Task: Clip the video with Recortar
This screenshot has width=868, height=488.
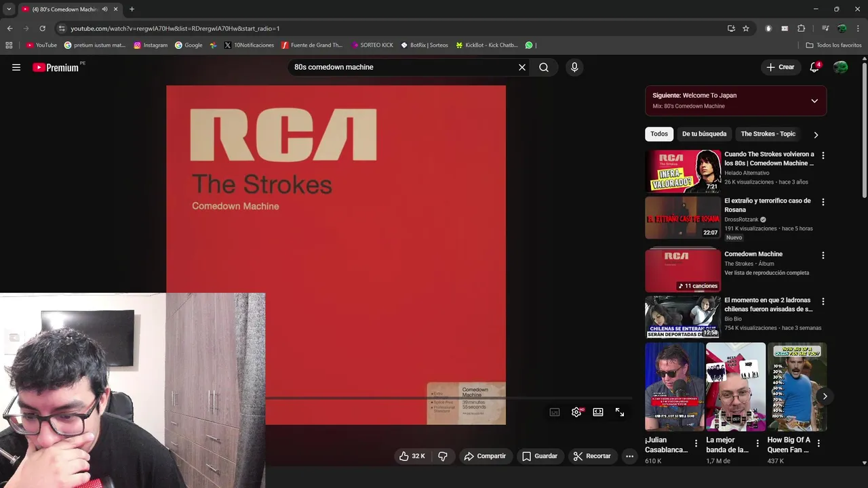Action: pyautogui.click(x=592, y=456)
